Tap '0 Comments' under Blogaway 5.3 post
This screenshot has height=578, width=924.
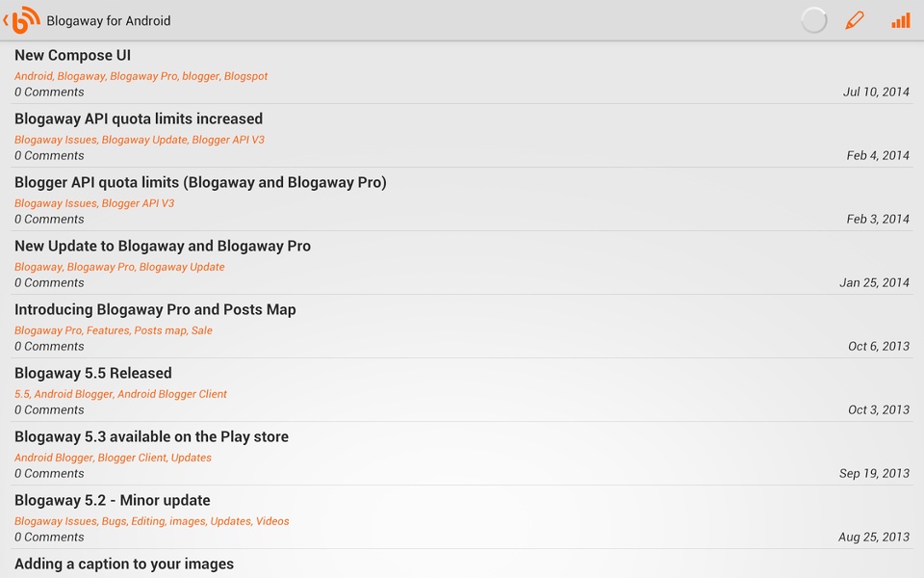pyautogui.click(x=49, y=474)
